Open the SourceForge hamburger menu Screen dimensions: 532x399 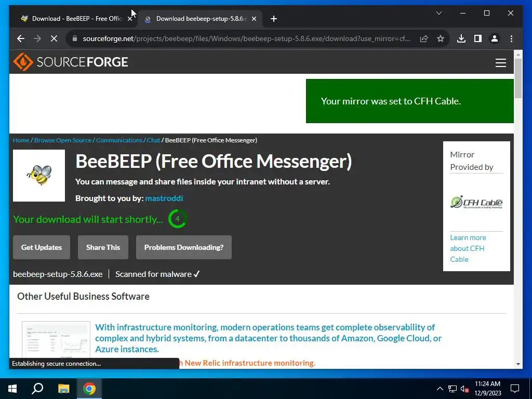(x=500, y=63)
